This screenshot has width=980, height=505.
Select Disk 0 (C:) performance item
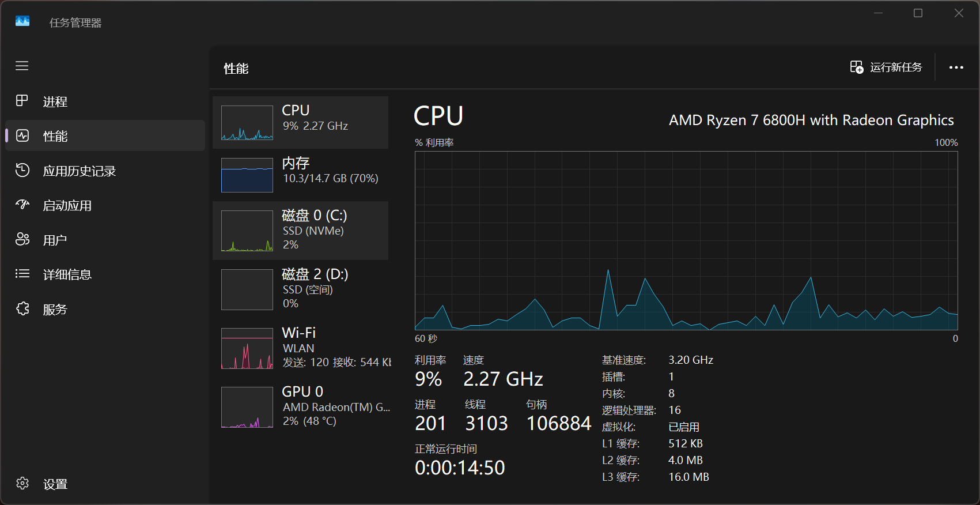coord(300,230)
